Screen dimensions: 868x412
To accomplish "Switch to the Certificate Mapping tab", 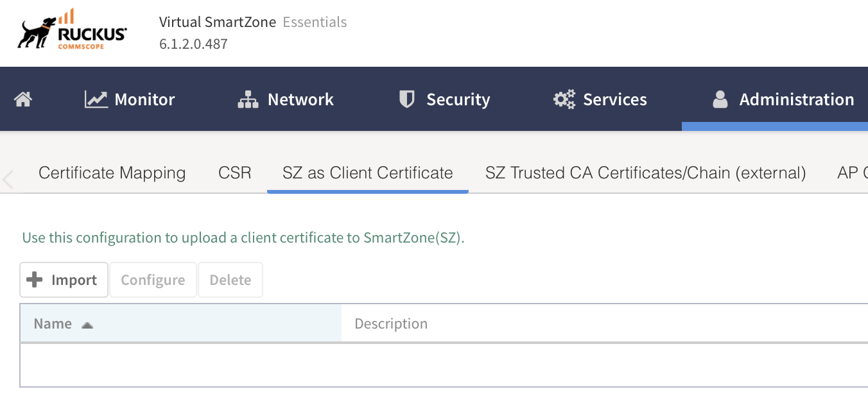I will pyautogui.click(x=112, y=173).
